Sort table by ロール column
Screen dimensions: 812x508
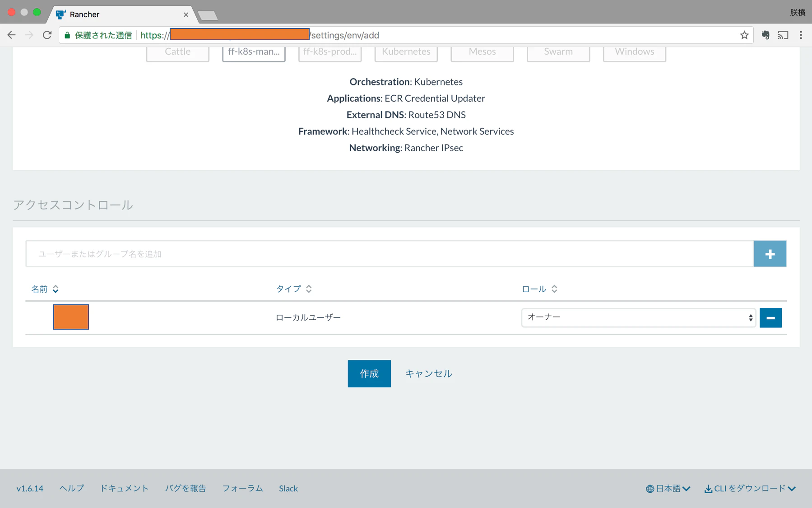pos(539,289)
